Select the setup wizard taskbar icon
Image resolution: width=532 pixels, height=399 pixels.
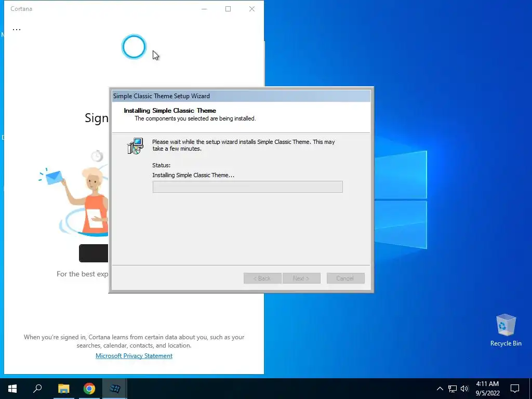coord(115,389)
